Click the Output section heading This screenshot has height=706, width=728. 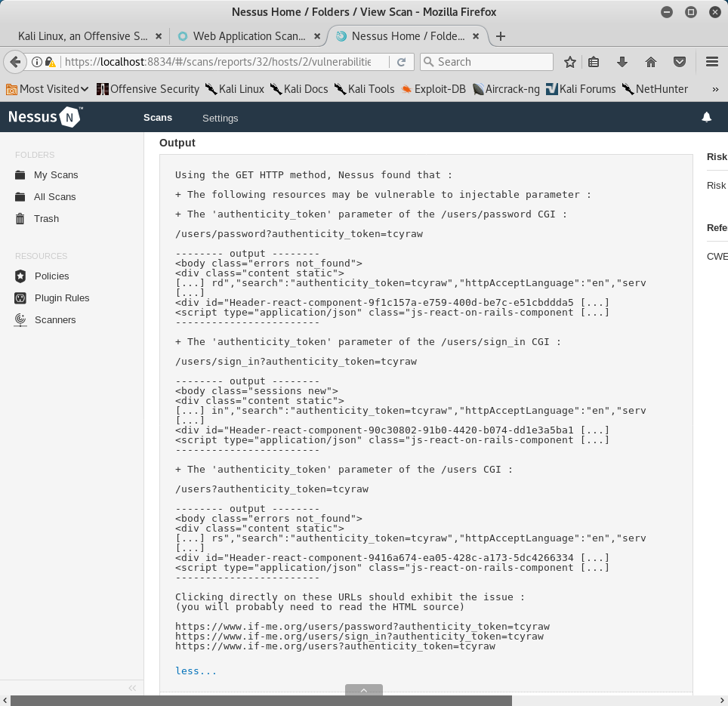point(177,143)
